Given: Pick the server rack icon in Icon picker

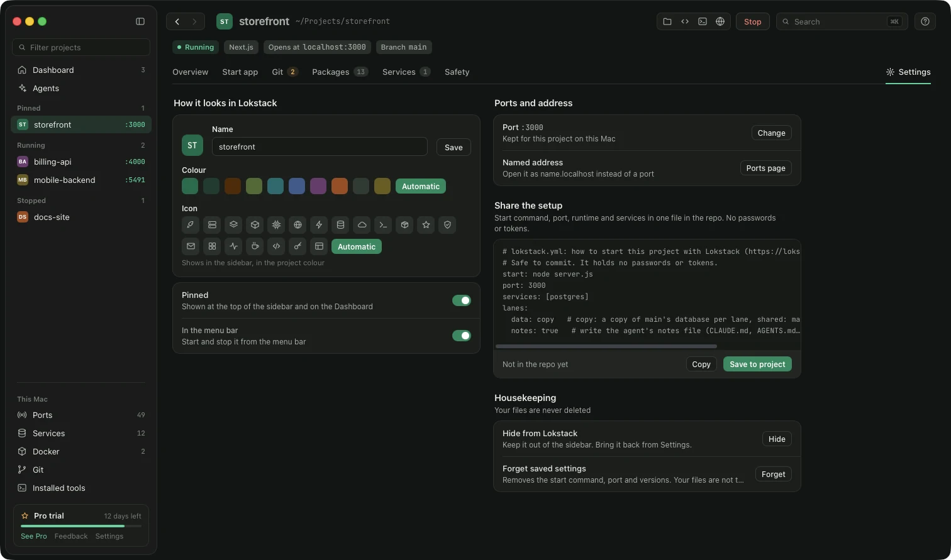Looking at the screenshot, I should tap(212, 225).
